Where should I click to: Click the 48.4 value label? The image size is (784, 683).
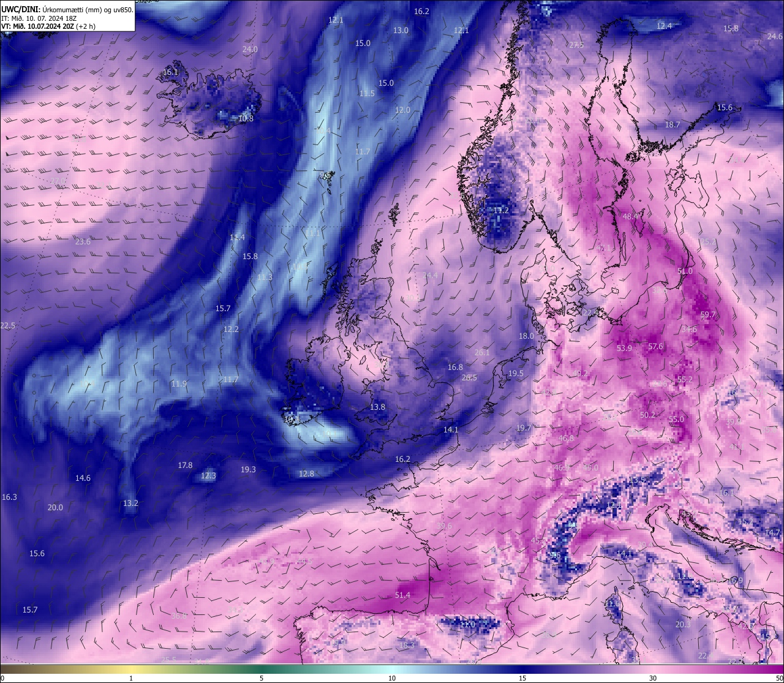630,216
